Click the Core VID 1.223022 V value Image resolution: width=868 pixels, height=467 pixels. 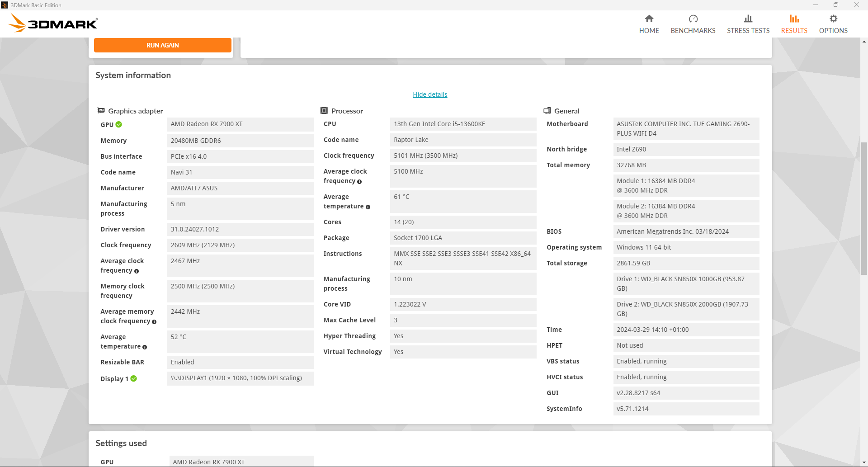(x=463, y=304)
